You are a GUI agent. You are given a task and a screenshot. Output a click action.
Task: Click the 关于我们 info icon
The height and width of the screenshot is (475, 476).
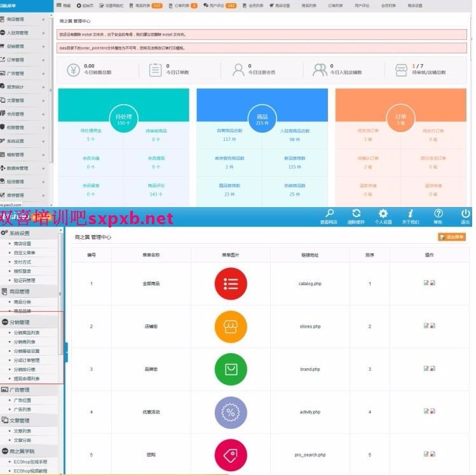pos(411,213)
